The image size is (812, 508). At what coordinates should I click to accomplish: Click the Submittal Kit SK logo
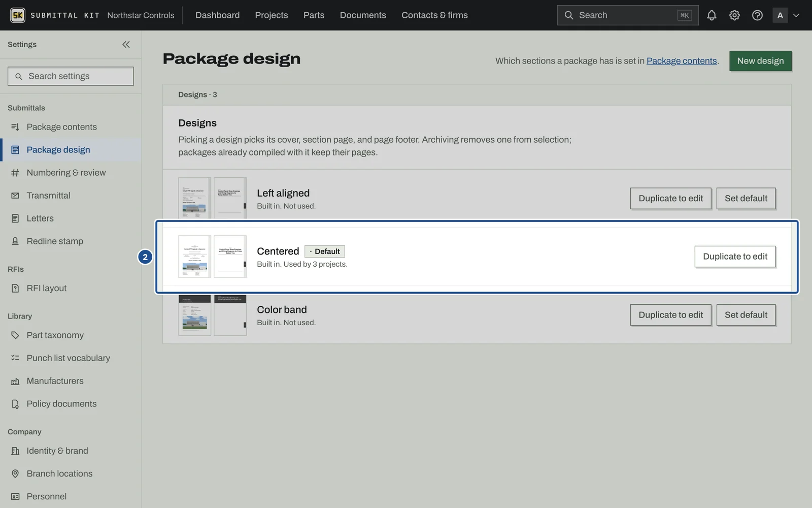coord(18,15)
